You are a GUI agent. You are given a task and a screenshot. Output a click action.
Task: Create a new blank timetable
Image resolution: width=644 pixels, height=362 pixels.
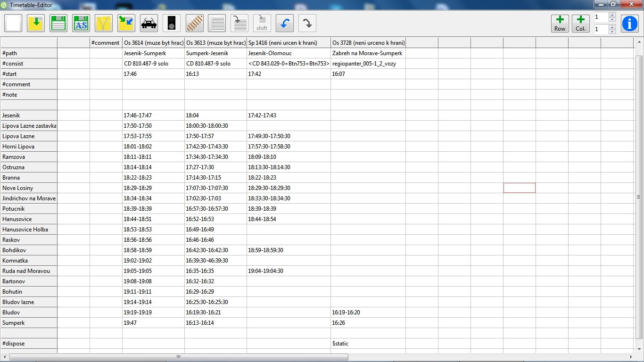click(x=13, y=23)
